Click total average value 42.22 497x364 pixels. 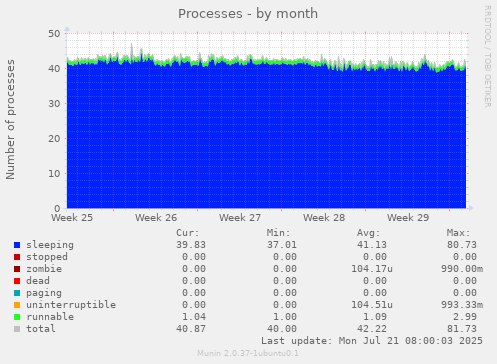372,329
